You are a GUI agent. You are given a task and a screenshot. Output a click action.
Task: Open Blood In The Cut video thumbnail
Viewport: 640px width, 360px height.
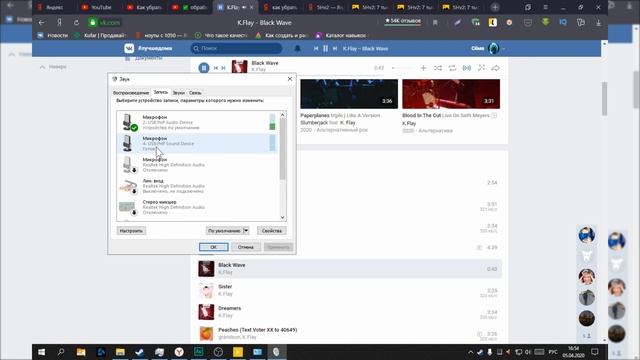point(451,94)
